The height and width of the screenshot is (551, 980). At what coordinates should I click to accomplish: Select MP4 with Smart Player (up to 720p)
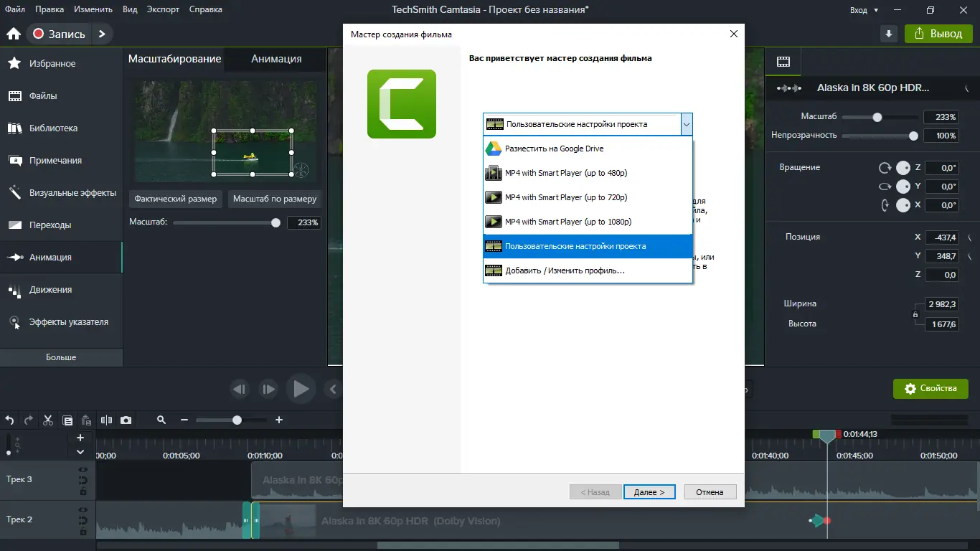(x=588, y=197)
